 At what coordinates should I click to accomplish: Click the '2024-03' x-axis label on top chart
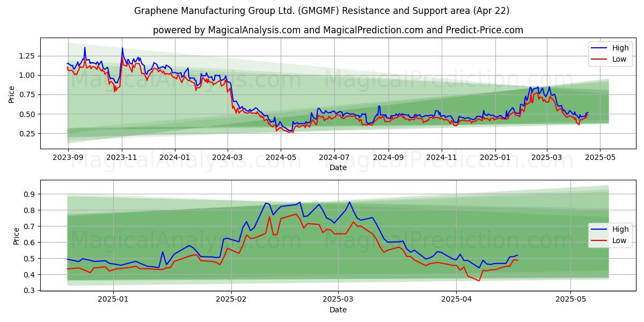(228, 158)
